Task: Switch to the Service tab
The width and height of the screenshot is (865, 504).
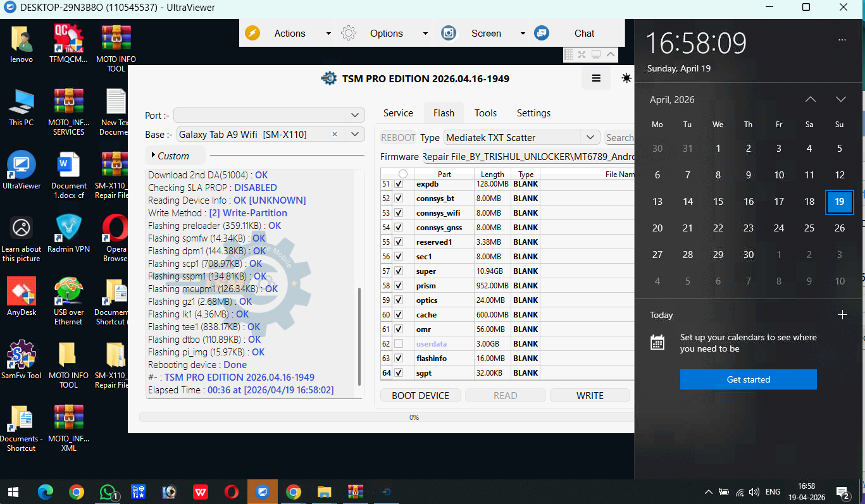Action: (x=398, y=113)
